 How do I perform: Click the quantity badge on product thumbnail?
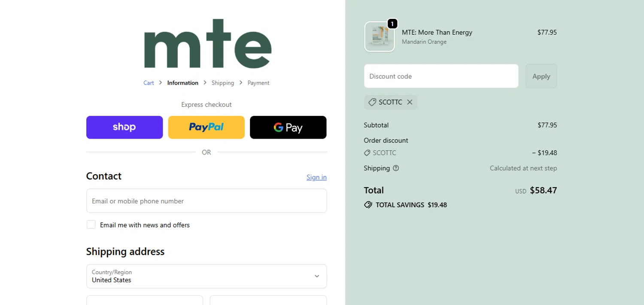point(392,24)
